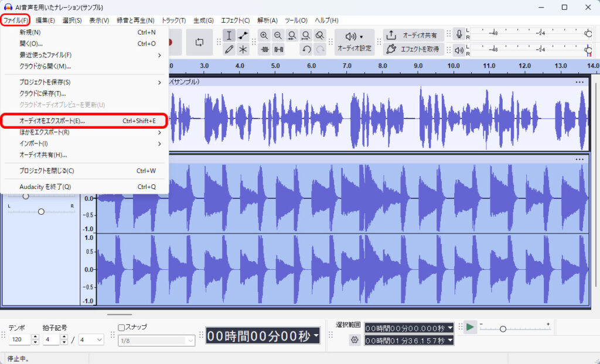This screenshot has width=600, height=364.
Task: Choose 開く(O)... menu entry
Action: [x=84, y=43]
